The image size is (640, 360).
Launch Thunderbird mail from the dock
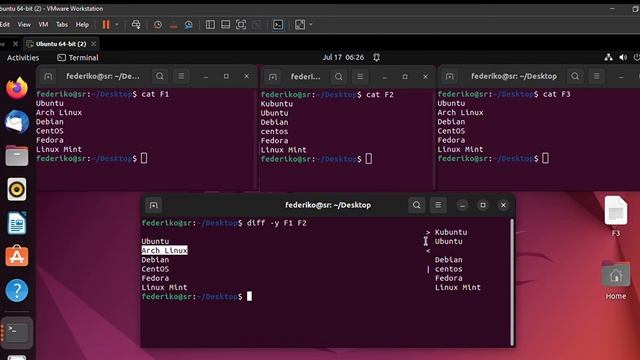click(17, 122)
